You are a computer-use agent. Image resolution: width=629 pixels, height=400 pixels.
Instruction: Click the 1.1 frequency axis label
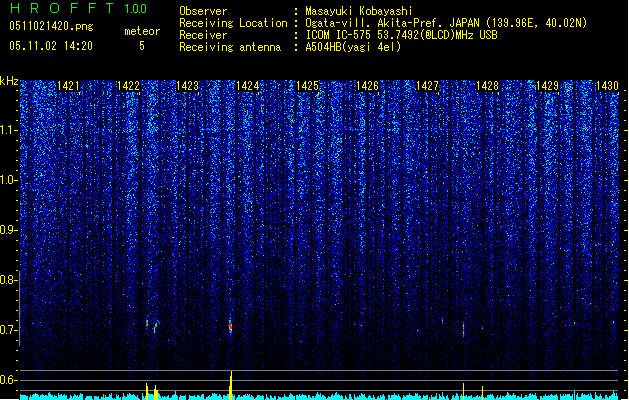click(8, 130)
